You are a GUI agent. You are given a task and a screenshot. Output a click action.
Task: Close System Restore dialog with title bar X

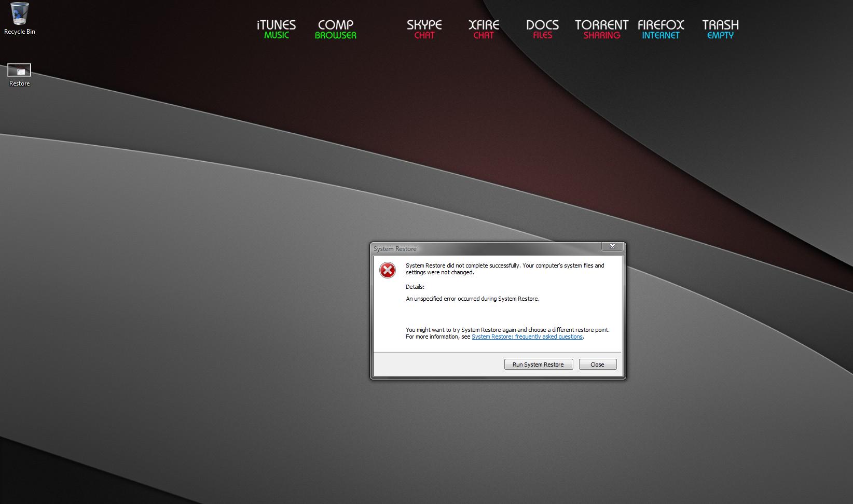point(612,247)
